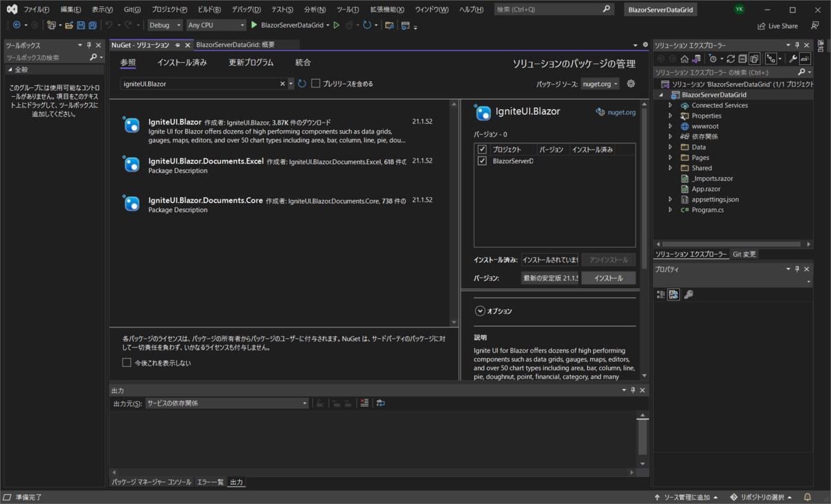Viewport: 831px width, 504px height.
Task: Open the パッケージ ソース nuget.org dropdown
Action: coord(600,84)
